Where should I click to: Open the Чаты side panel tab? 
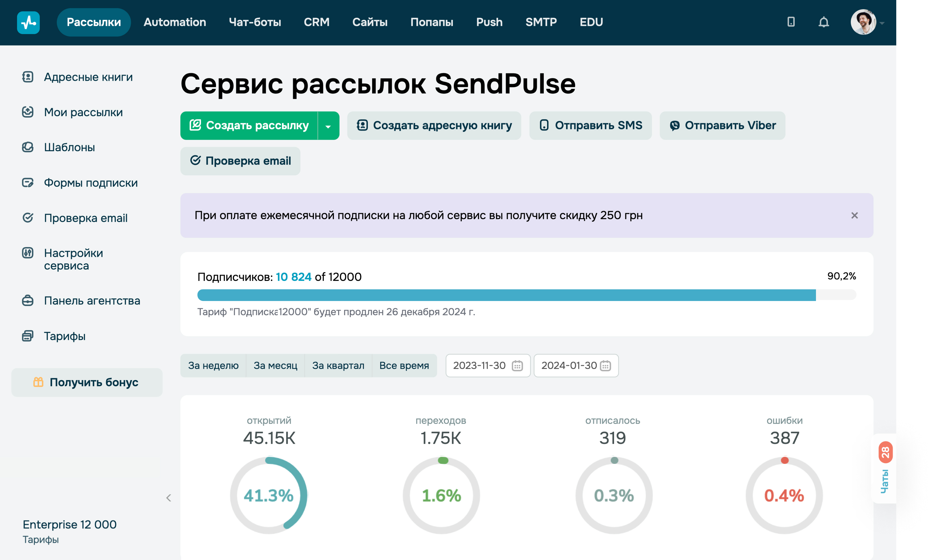pos(884,469)
